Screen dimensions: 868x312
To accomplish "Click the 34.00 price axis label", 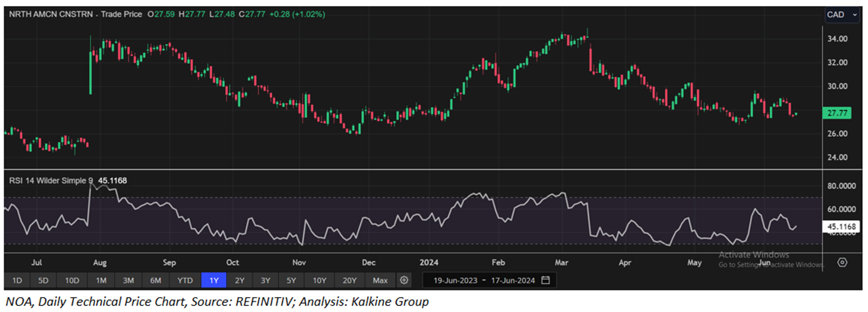I will [837, 39].
